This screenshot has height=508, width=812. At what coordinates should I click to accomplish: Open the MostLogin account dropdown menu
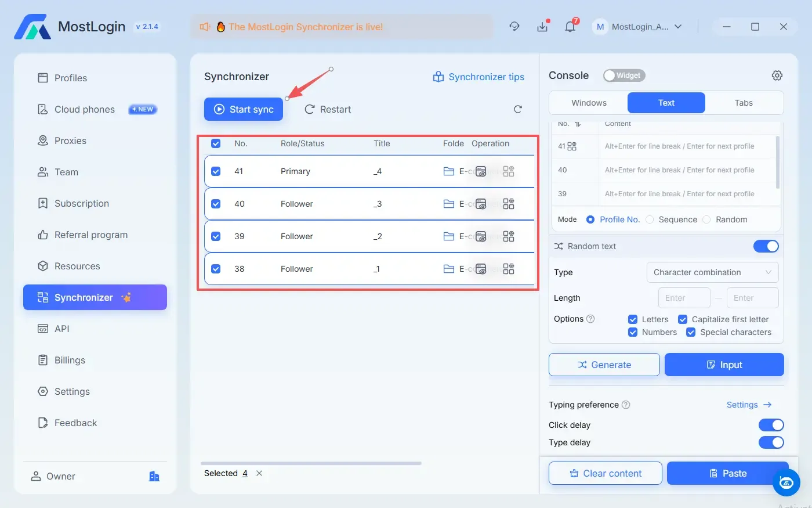point(638,27)
